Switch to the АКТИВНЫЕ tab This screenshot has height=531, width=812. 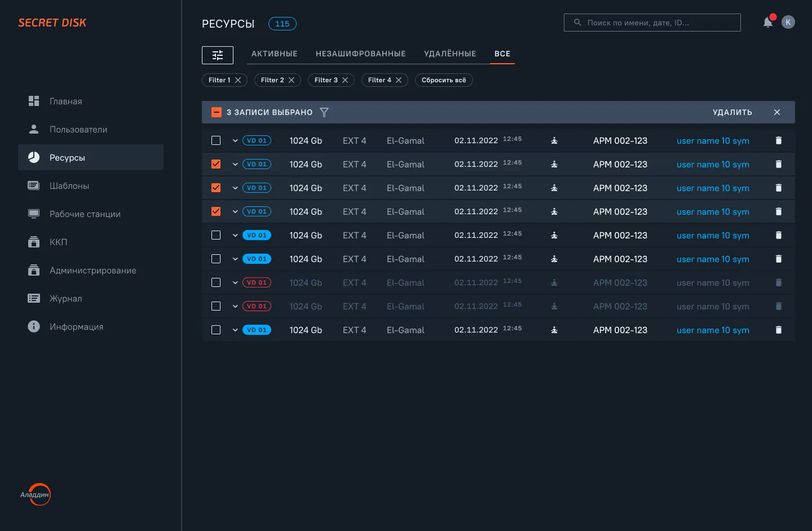[x=275, y=54]
